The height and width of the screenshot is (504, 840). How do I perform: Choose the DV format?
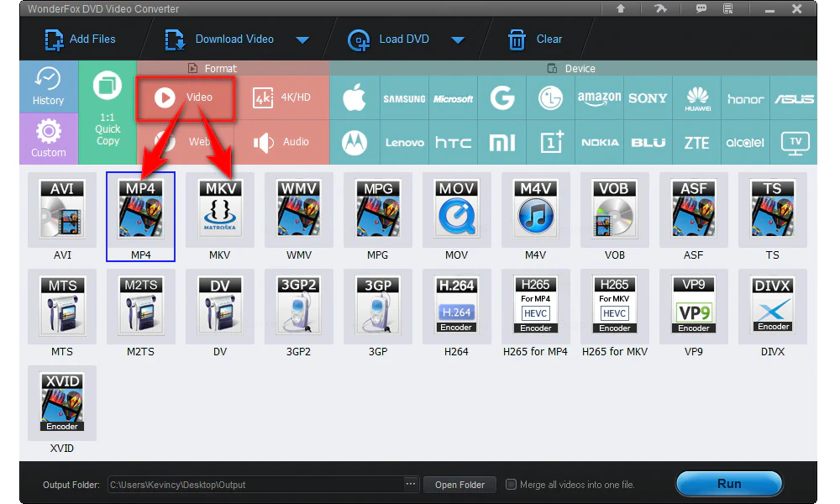tap(219, 307)
